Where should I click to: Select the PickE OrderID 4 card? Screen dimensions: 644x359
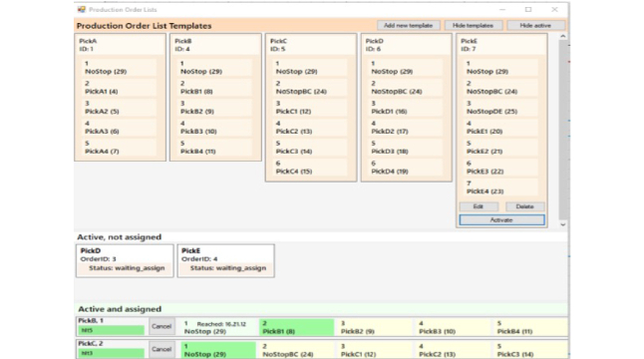pos(226,261)
